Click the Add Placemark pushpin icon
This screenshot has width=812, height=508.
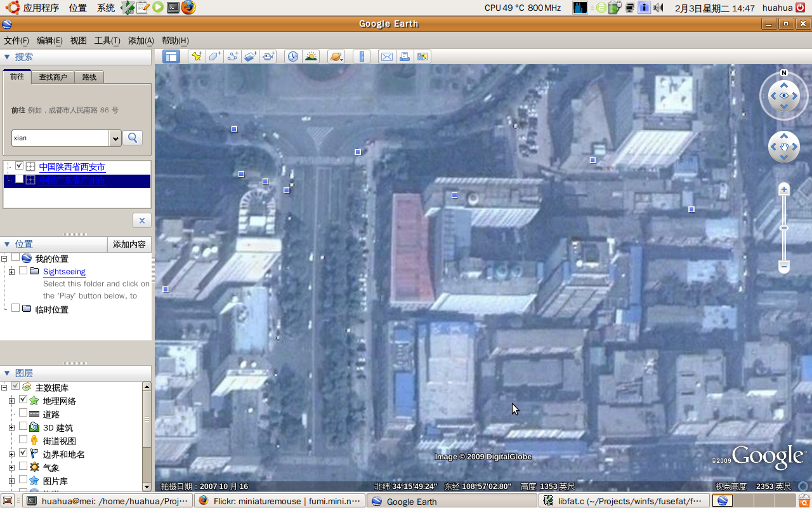[x=197, y=57]
